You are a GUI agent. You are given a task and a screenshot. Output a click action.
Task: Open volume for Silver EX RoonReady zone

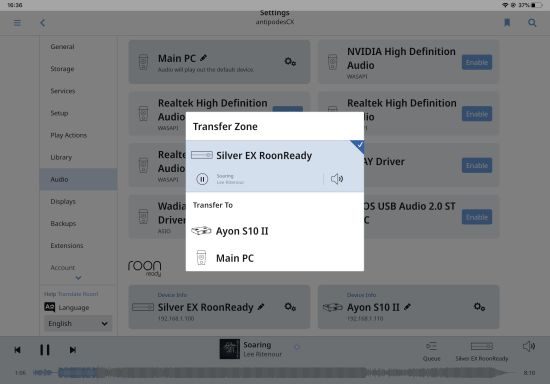337,179
